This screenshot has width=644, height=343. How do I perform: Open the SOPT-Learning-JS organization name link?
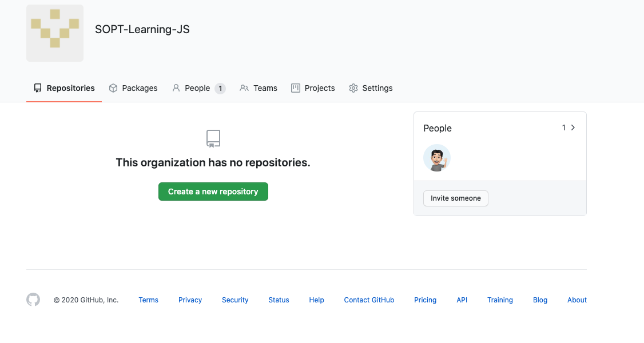pyautogui.click(x=142, y=30)
